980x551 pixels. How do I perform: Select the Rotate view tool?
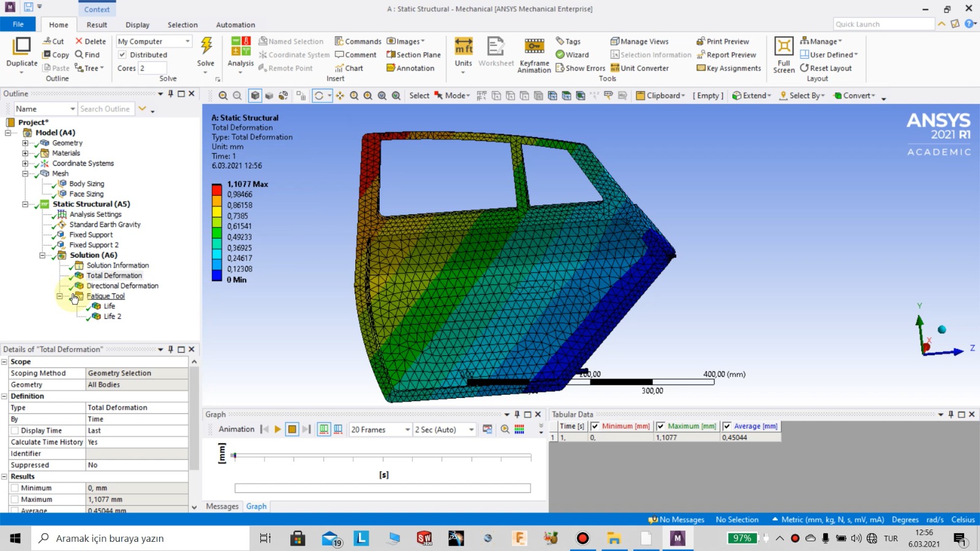318,96
